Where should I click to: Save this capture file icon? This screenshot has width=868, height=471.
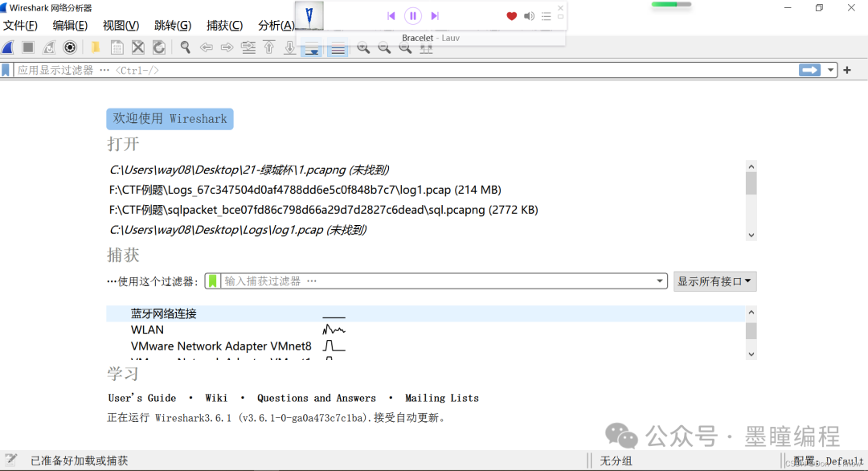(117, 47)
